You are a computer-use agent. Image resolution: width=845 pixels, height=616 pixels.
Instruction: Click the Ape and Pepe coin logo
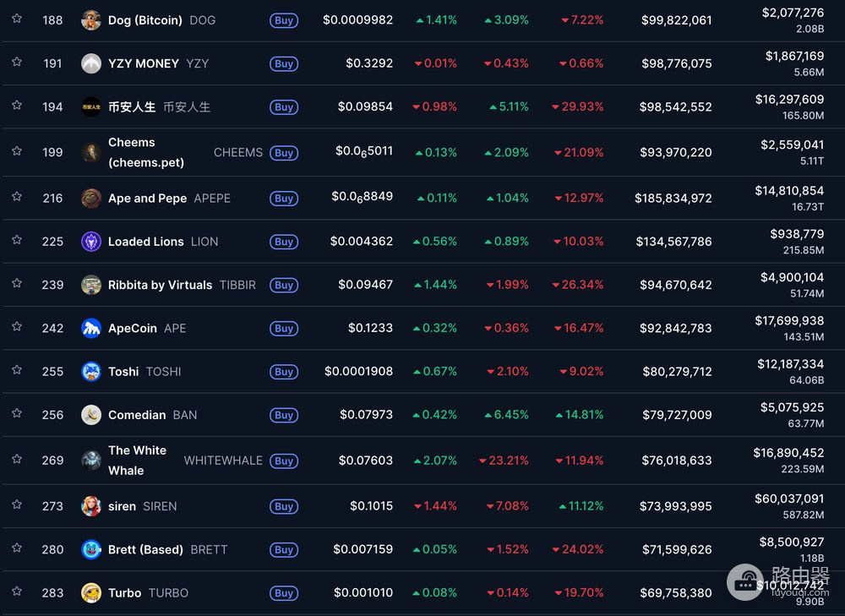[91, 199]
